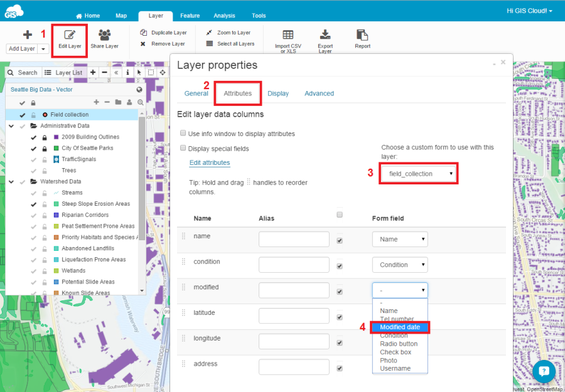565x392 pixels.
Task: Toggle visibility of City Of Seattle Parks layer
Action: pos(33,148)
